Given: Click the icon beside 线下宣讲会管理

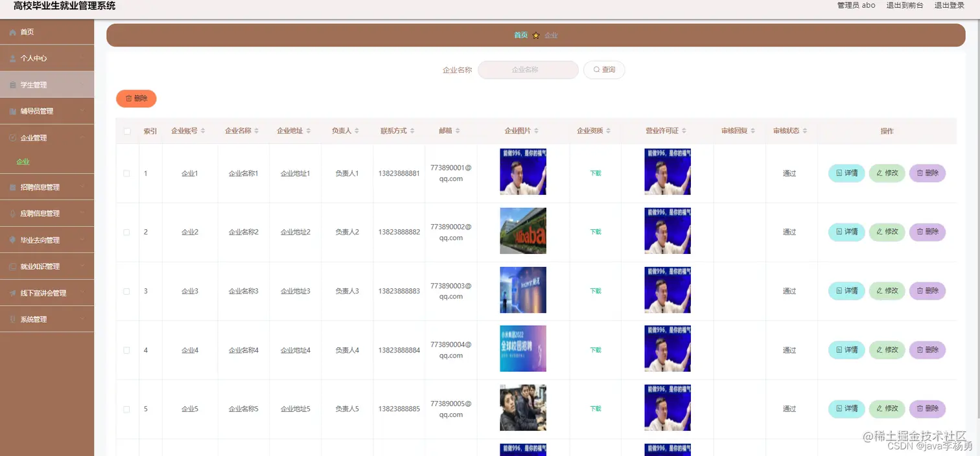Looking at the screenshot, I should [x=13, y=293].
